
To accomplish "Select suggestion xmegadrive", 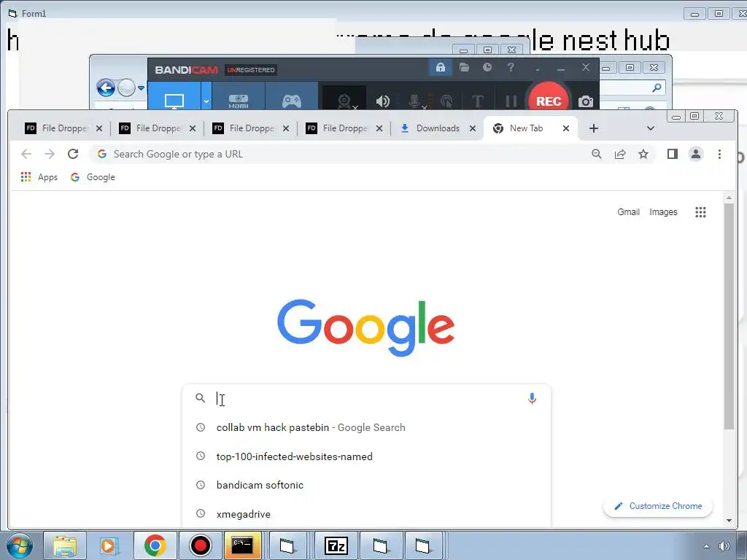I will (x=367, y=514).
